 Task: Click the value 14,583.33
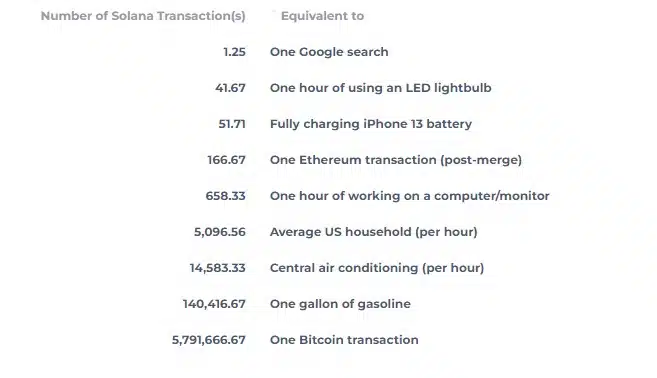(217, 268)
